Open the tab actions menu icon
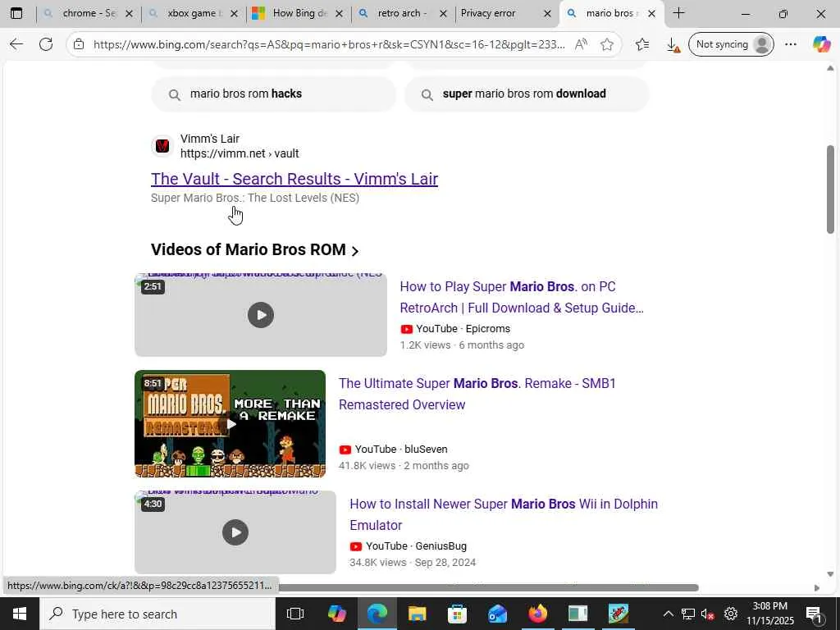This screenshot has width=840, height=630. (x=16, y=13)
